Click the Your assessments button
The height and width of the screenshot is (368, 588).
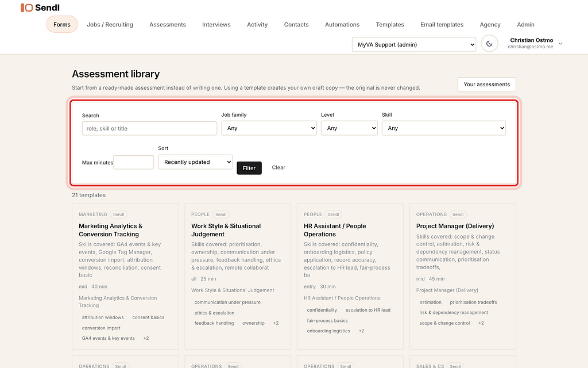pos(487,85)
